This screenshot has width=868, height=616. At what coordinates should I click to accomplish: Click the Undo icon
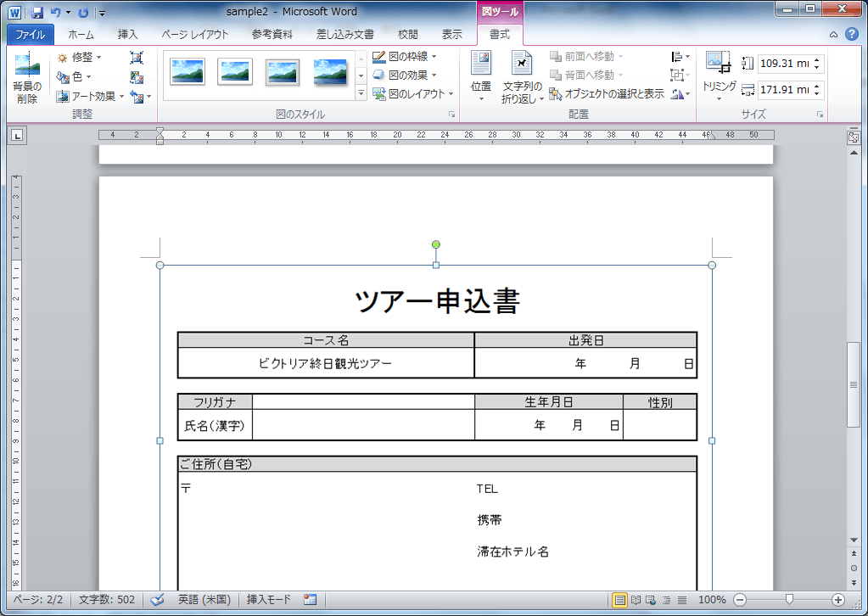(x=55, y=12)
